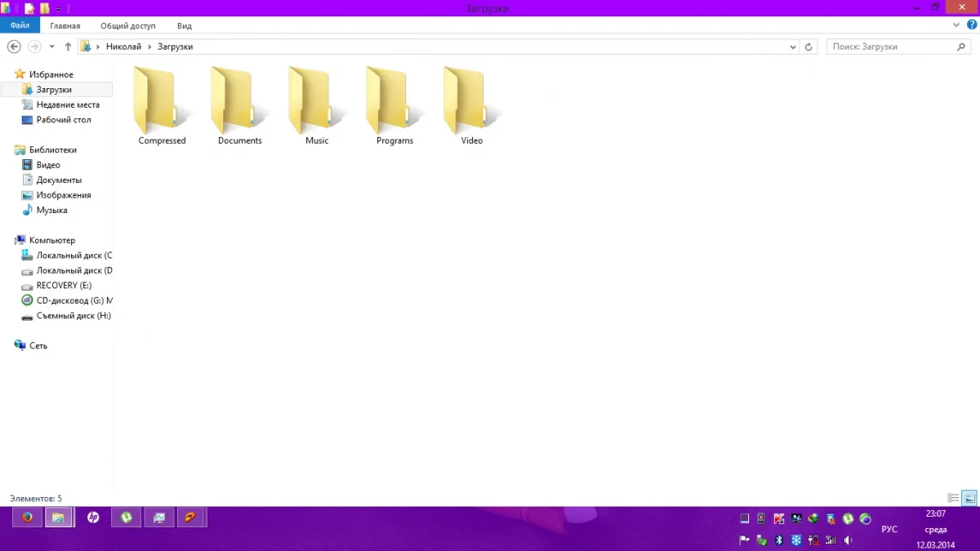Expand the breadcrumb arrow after Николай
The image size is (980, 551).
pos(149,47)
